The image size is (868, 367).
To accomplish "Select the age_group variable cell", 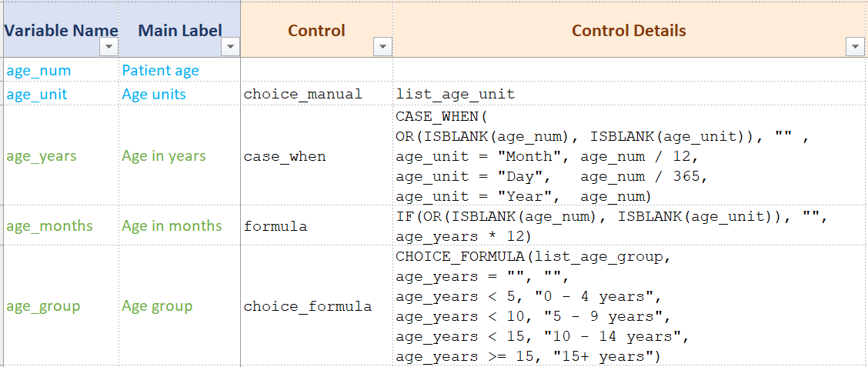I will coord(61,305).
